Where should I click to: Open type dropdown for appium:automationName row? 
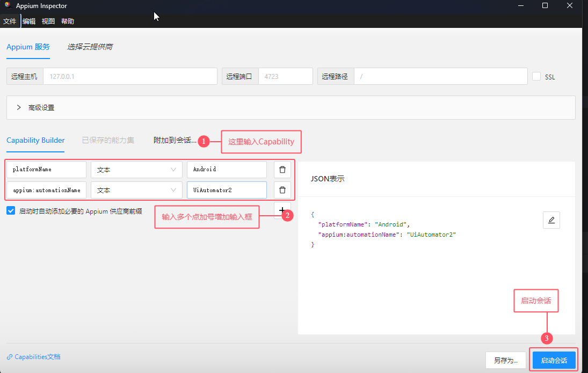(136, 190)
